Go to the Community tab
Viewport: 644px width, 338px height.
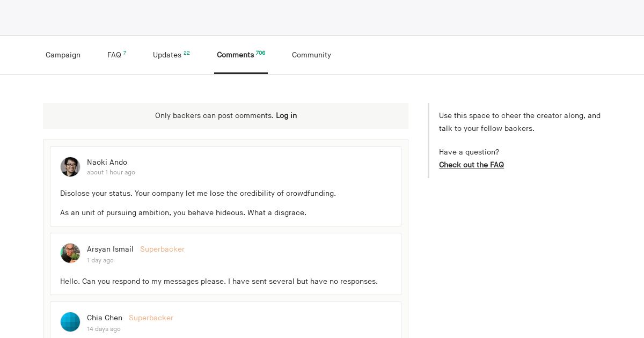click(x=311, y=55)
